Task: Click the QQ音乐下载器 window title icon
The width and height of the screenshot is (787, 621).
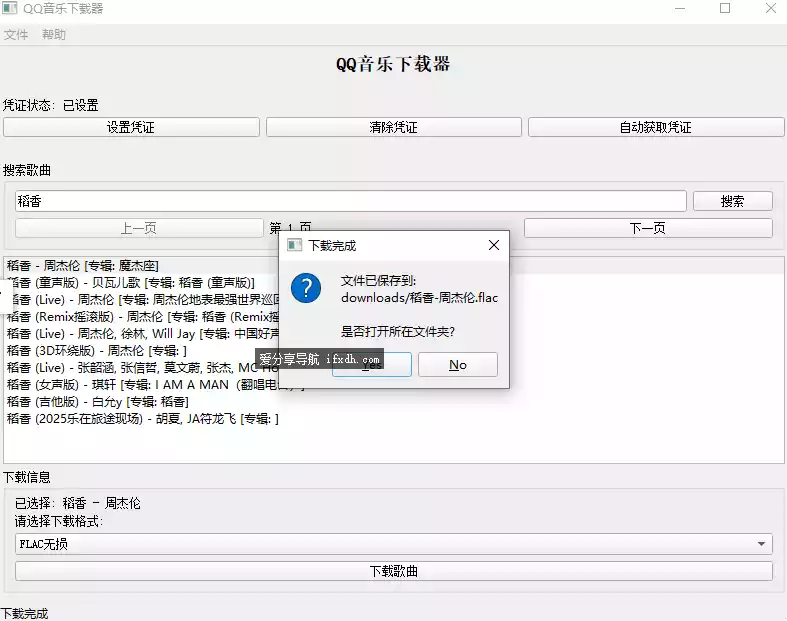Action: pyautogui.click(x=10, y=8)
